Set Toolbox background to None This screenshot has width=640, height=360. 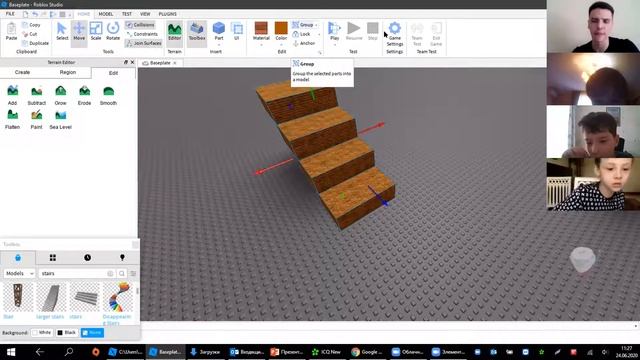point(92,333)
